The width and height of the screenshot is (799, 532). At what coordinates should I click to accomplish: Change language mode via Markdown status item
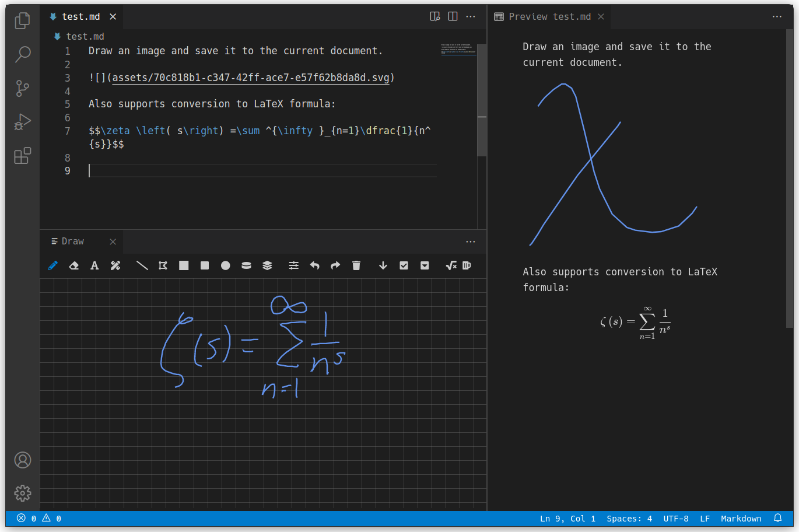click(x=741, y=519)
